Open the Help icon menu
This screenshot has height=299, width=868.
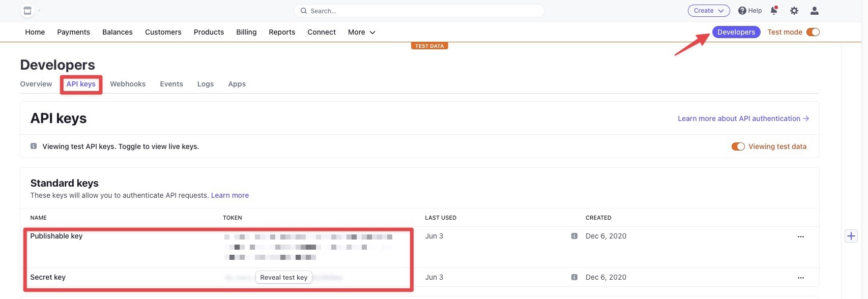point(750,11)
